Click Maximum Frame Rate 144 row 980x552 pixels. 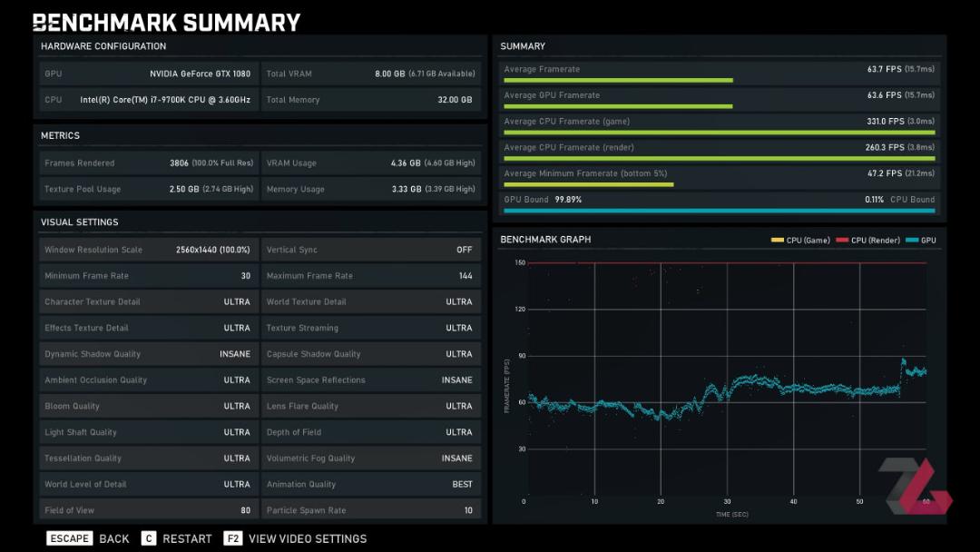(370, 276)
